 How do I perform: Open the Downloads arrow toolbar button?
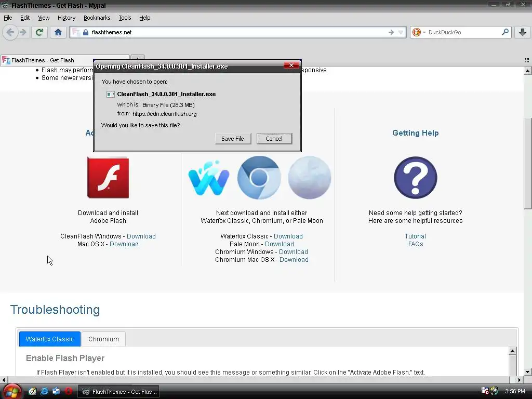(x=523, y=32)
